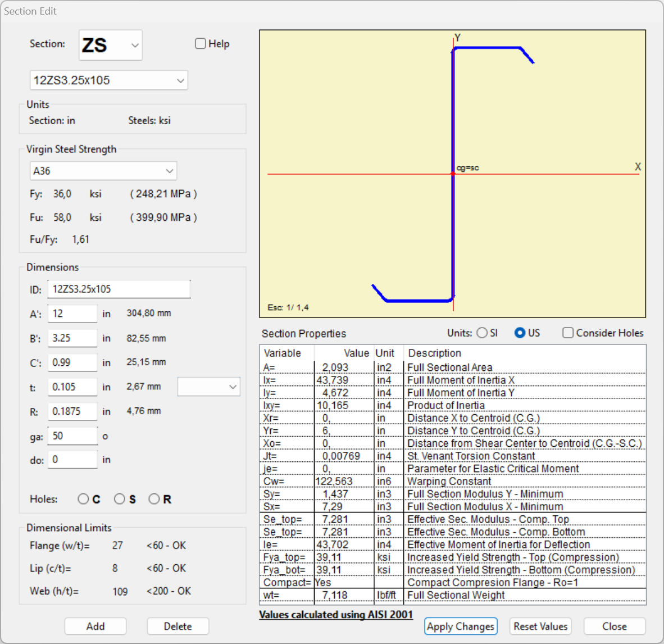Select SI units radio button

click(x=482, y=333)
